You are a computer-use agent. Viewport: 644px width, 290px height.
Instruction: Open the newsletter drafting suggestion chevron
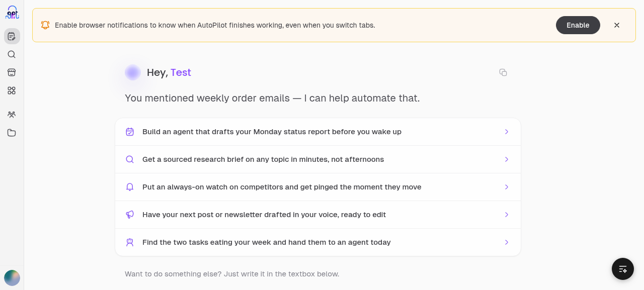pos(507,215)
